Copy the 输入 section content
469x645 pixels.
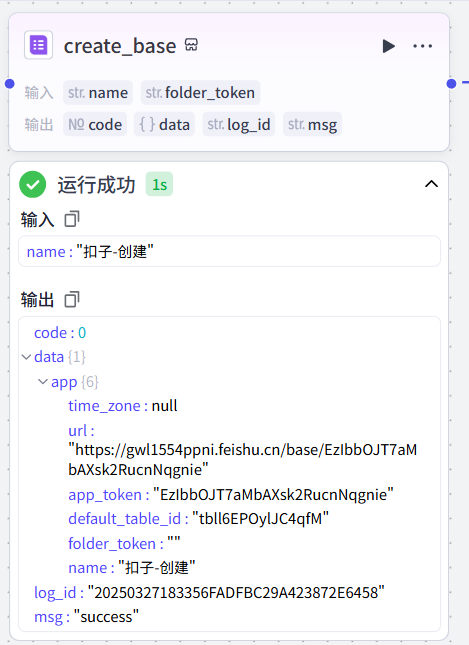(72, 219)
